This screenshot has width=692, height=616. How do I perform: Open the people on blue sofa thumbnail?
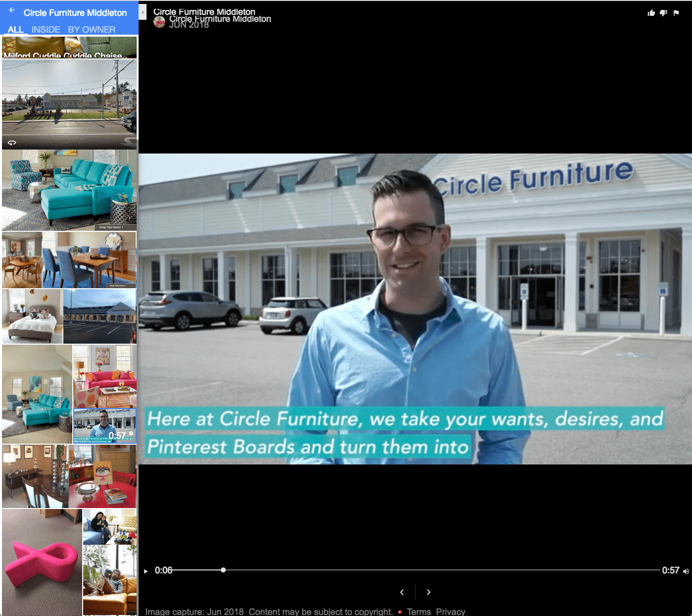pyautogui.click(x=110, y=527)
